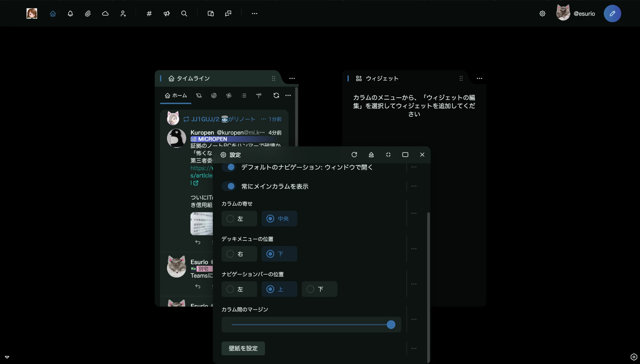The image size is (640, 364).
Task: Open notifications bell in top navbar
Action: 70,13
